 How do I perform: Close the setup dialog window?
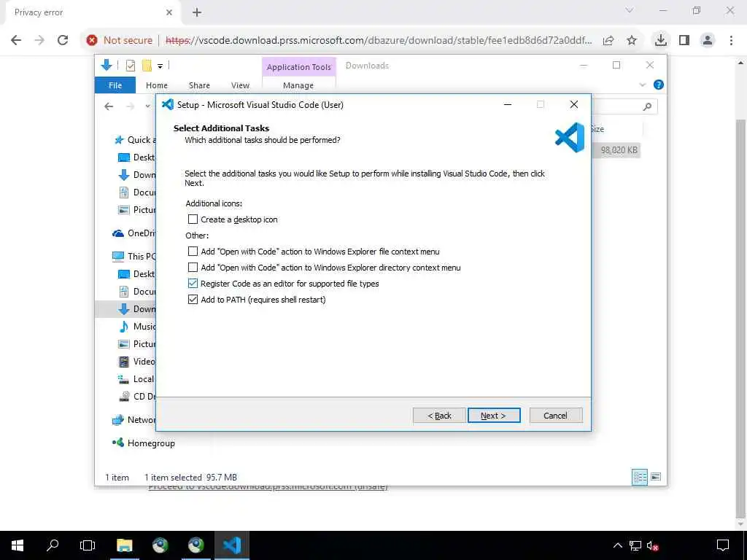coord(573,104)
